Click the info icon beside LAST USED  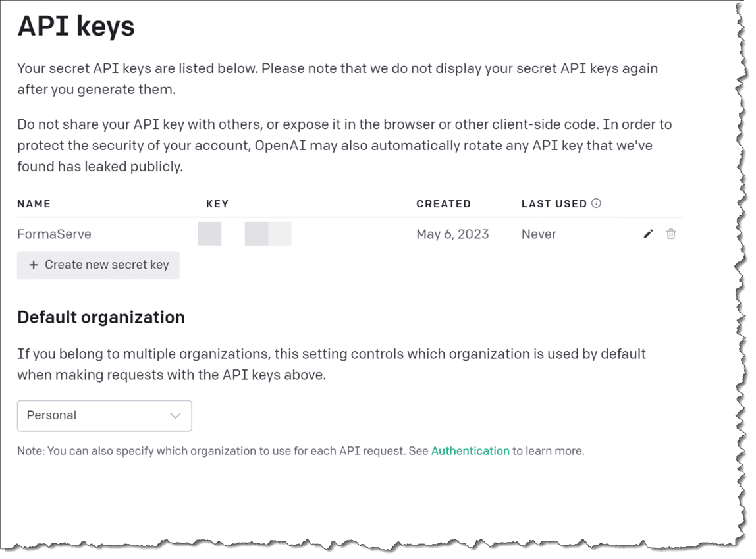(x=596, y=203)
